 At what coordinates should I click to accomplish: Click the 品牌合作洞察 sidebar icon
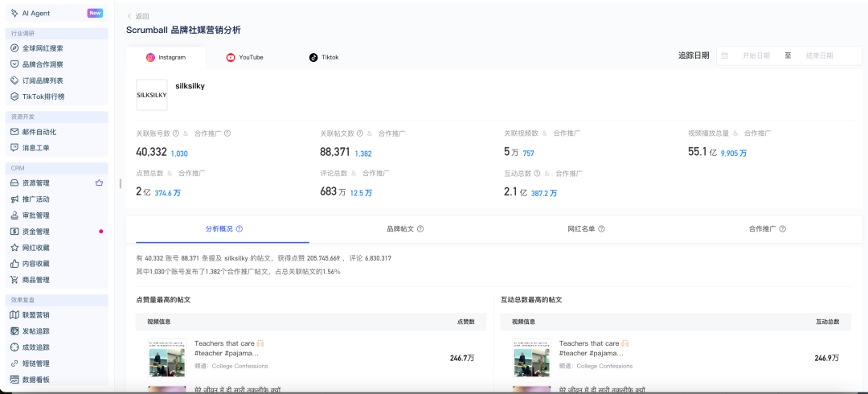pos(15,64)
